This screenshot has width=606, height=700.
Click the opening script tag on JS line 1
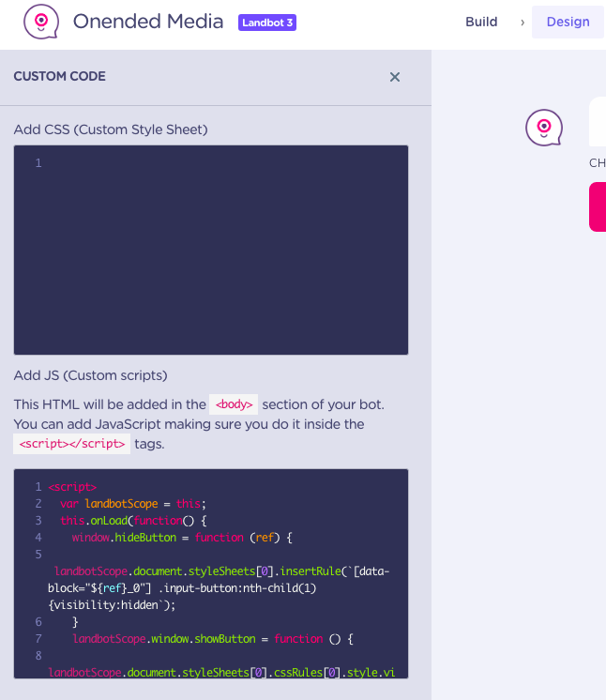click(x=72, y=487)
